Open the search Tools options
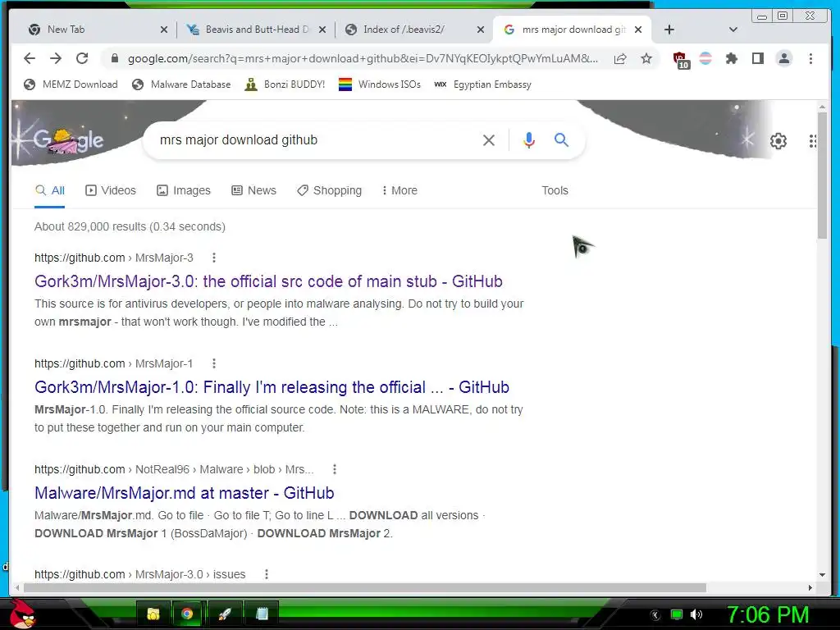Image resolution: width=840 pixels, height=630 pixels. (x=555, y=190)
